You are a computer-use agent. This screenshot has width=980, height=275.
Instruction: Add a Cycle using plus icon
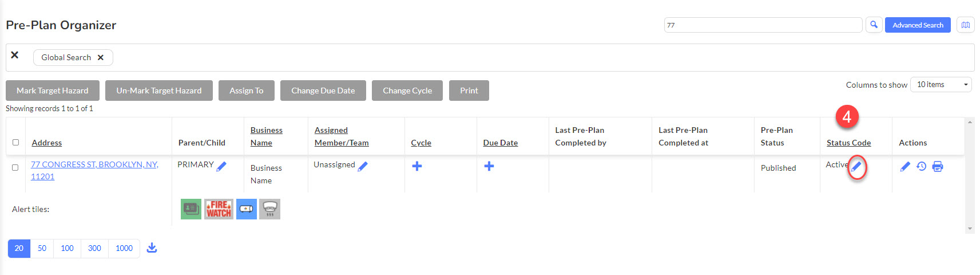(417, 166)
